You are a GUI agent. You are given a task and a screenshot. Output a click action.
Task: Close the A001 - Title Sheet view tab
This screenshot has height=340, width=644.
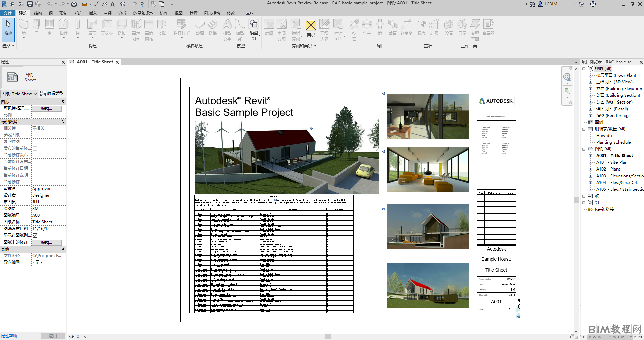pos(117,62)
